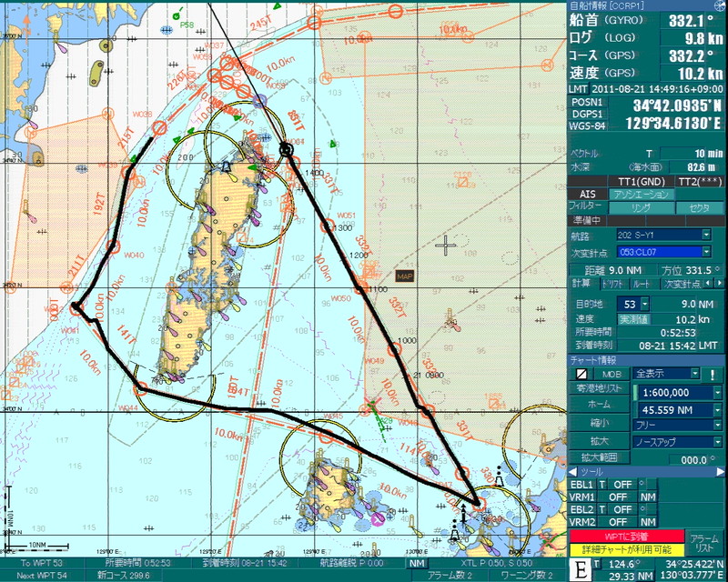Open the 航路 202 S-Y1 route dropdown
The height and width of the screenshot is (582, 728).
tap(705, 235)
